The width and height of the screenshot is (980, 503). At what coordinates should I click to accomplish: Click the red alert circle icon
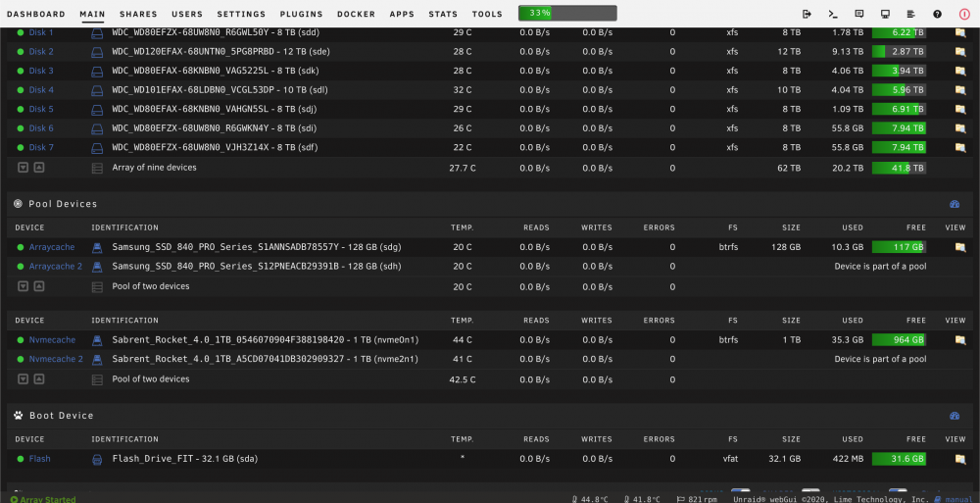click(x=964, y=14)
